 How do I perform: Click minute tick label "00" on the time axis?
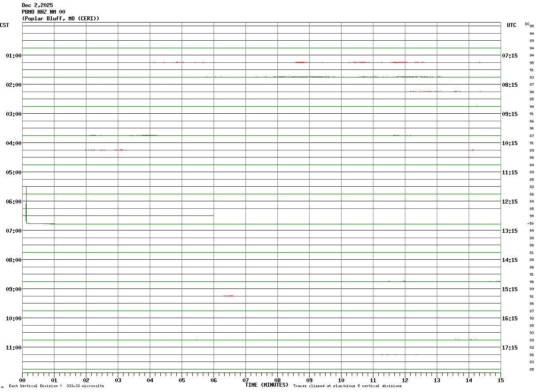point(23,380)
